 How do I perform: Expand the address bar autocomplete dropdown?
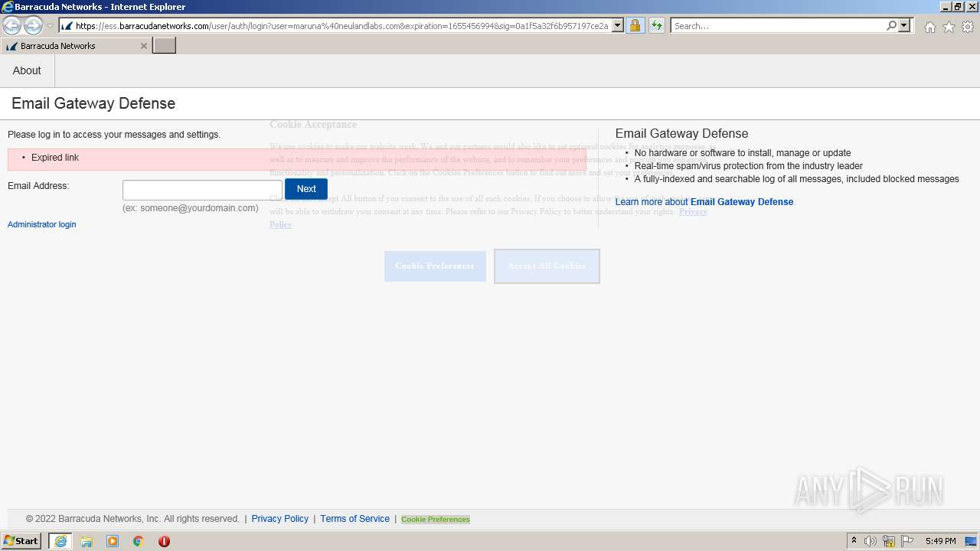tap(618, 26)
